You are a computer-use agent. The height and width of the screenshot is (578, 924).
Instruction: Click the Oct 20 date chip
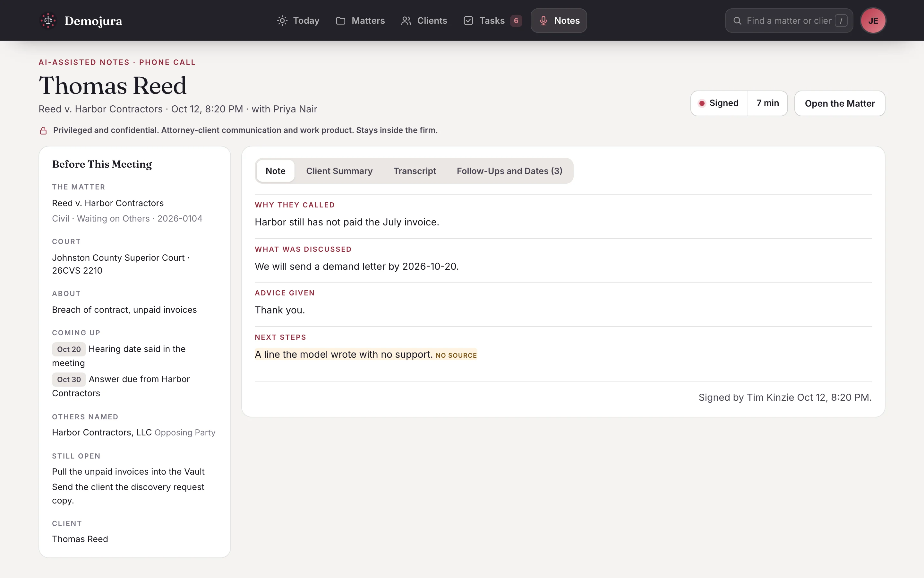[x=69, y=349]
